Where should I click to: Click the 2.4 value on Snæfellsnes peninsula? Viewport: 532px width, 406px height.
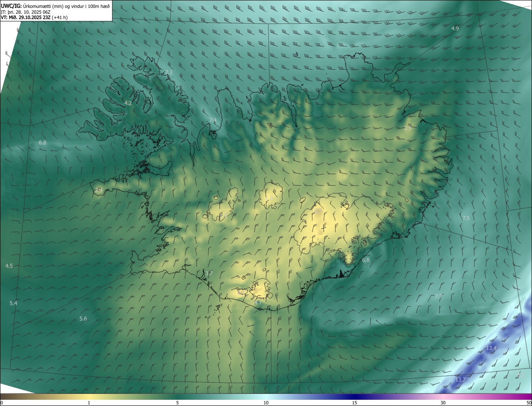coord(99,190)
